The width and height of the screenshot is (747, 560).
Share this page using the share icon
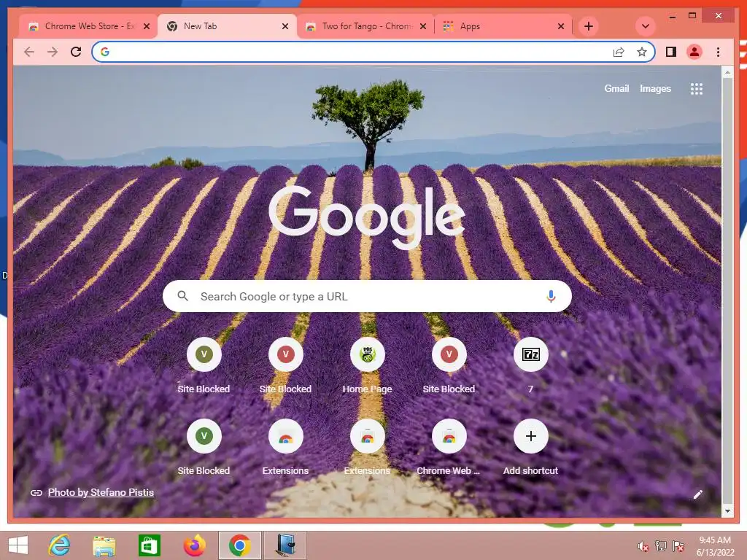(x=619, y=52)
